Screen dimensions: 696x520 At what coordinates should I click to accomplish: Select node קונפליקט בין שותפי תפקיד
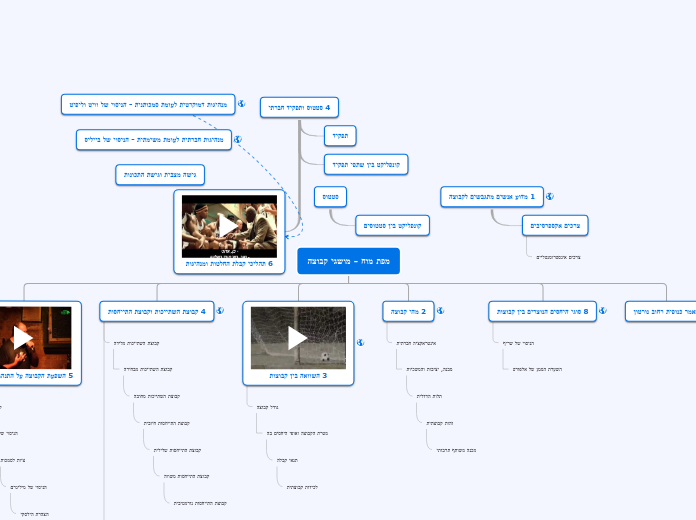pos(366,165)
